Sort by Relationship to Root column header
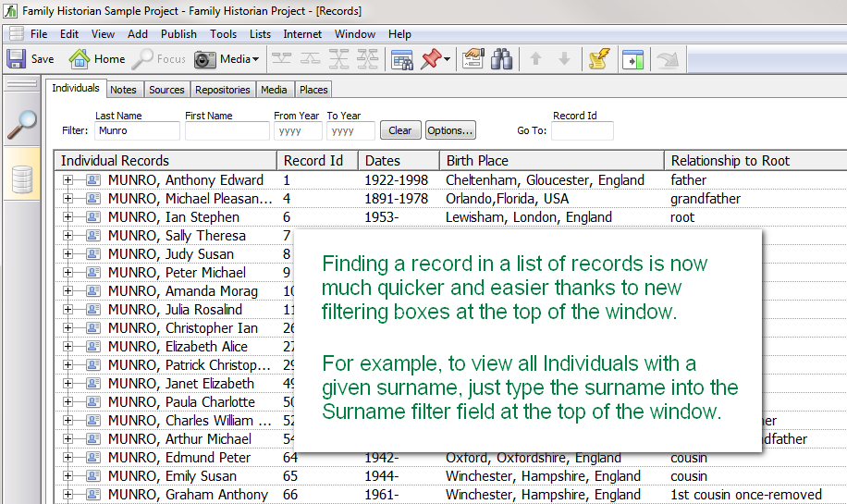The image size is (847, 504). pyautogui.click(x=755, y=160)
